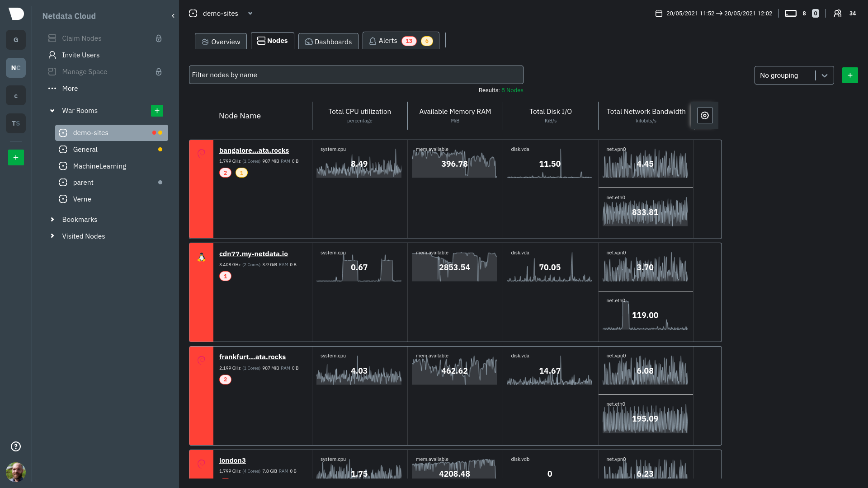Click frankfurt disk.vda chart
Screen dimensions: 868x488
[550, 370]
